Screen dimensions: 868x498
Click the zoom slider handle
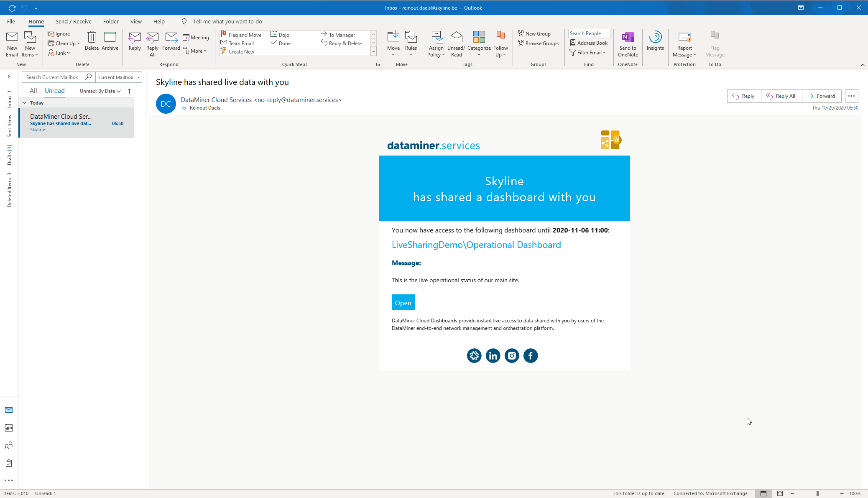pos(817,494)
